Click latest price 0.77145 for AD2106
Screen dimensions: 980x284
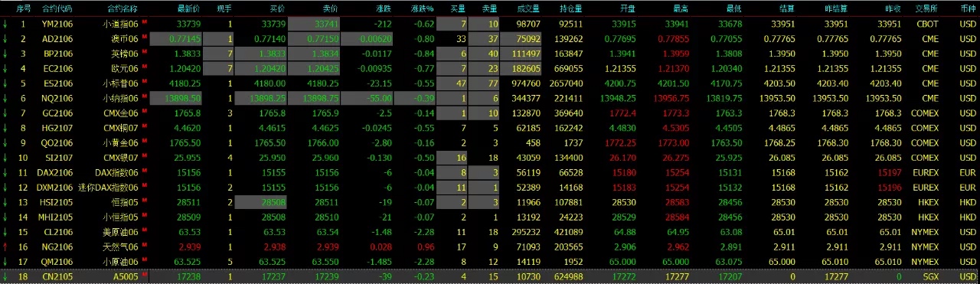click(x=185, y=38)
